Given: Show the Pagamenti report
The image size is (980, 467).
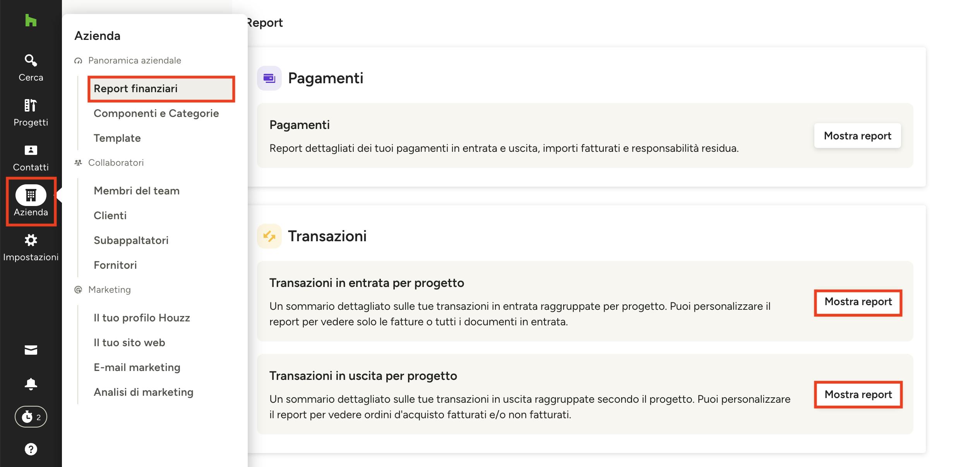Looking at the screenshot, I should 858,136.
